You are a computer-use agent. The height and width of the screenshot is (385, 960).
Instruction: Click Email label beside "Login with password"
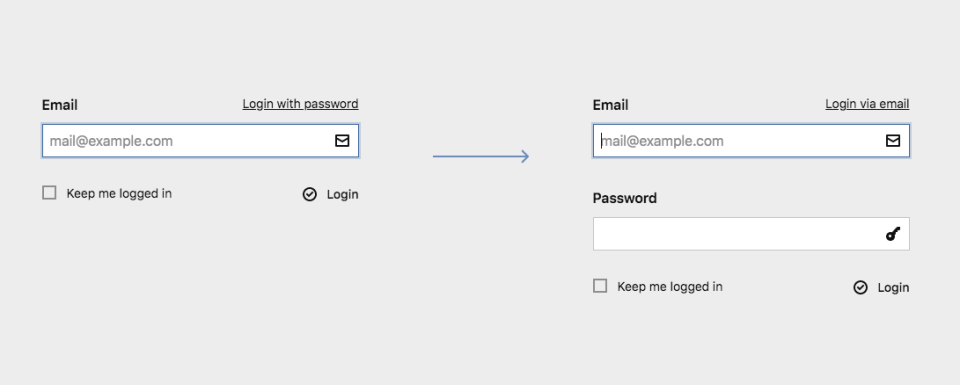click(59, 105)
